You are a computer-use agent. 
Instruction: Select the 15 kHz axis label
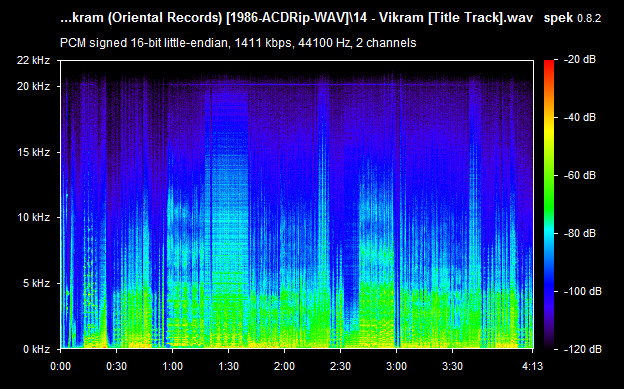point(33,152)
